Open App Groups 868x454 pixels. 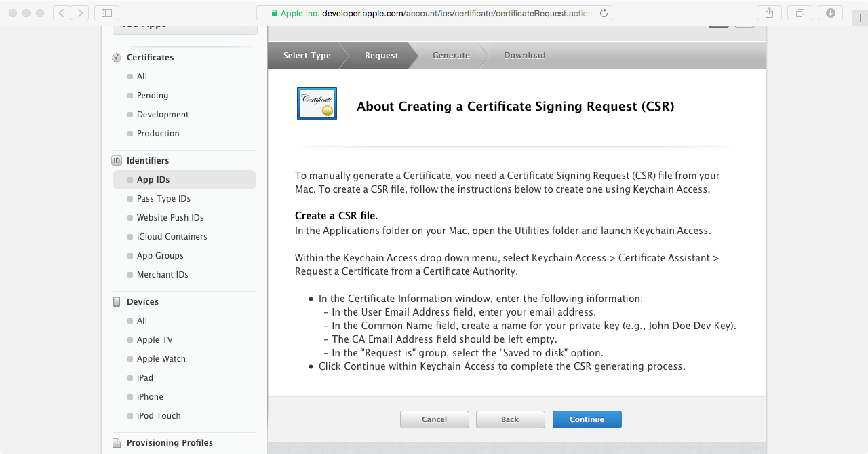coord(160,256)
